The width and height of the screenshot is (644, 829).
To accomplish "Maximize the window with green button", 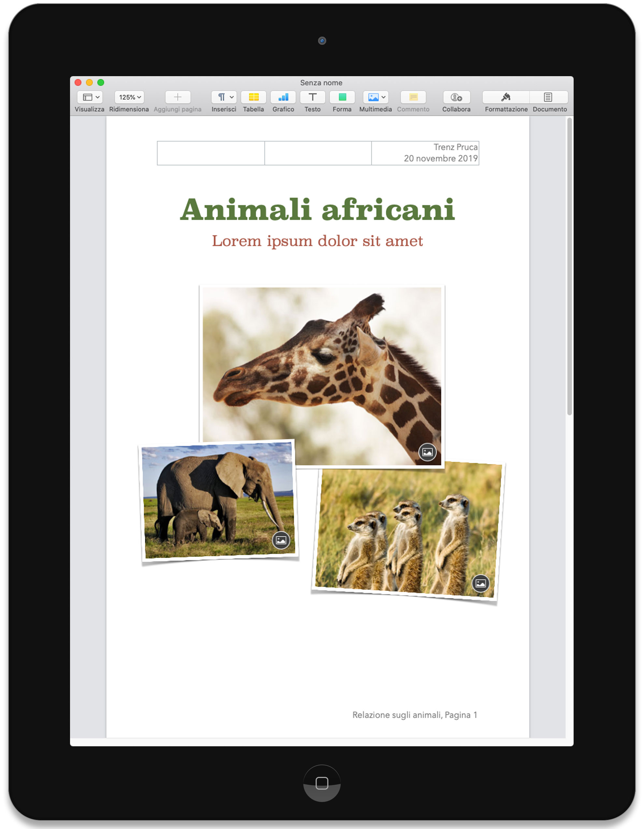I will coord(101,82).
